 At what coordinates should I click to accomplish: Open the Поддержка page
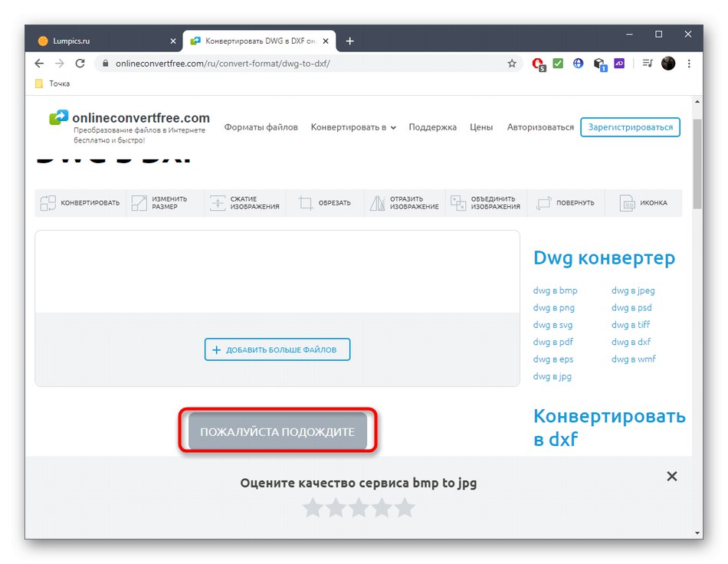(432, 127)
